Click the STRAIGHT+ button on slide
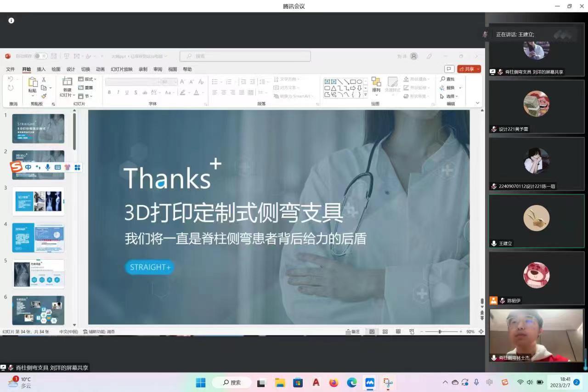This screenshot has height=392, width=588. point(150,267)
